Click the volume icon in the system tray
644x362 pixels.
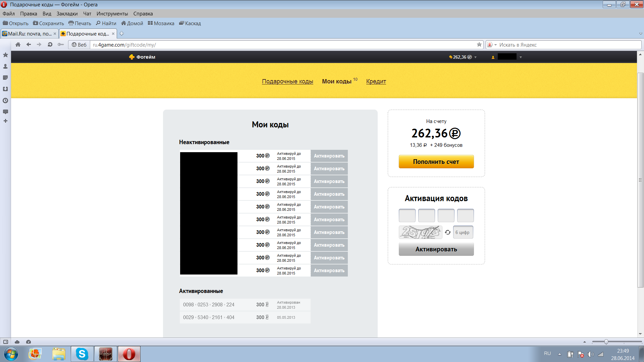(591, 354)
